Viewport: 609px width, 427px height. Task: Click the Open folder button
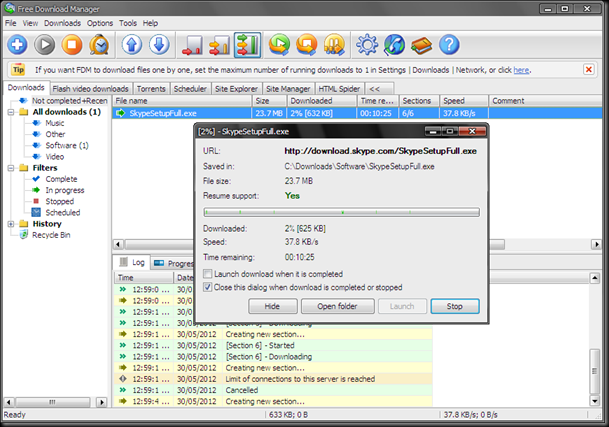338,306
